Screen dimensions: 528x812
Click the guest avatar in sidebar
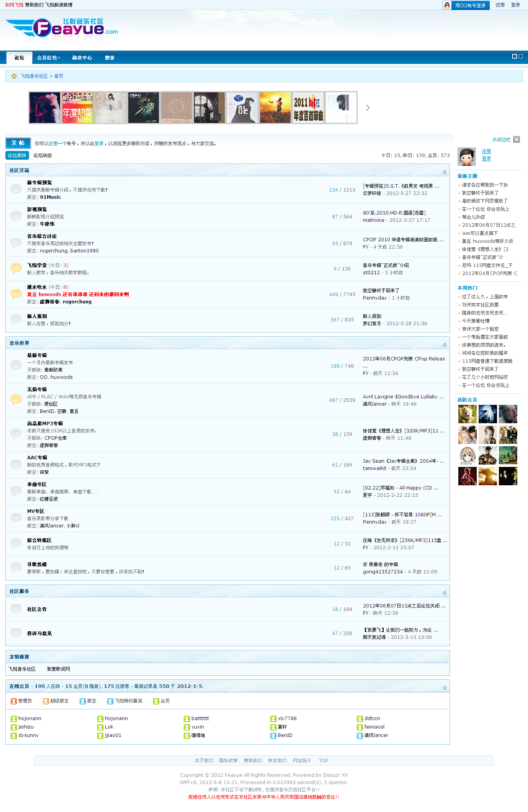[x=467, y=156]
